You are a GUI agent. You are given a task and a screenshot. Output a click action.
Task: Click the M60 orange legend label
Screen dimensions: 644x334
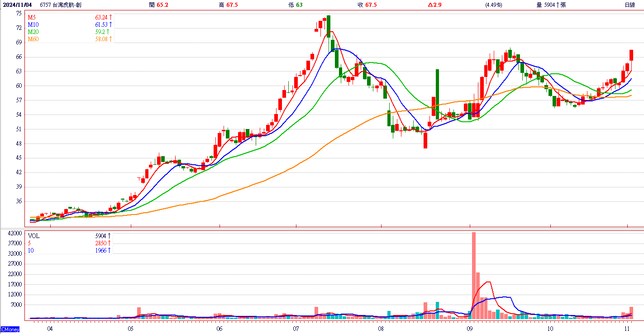(33, 39)
